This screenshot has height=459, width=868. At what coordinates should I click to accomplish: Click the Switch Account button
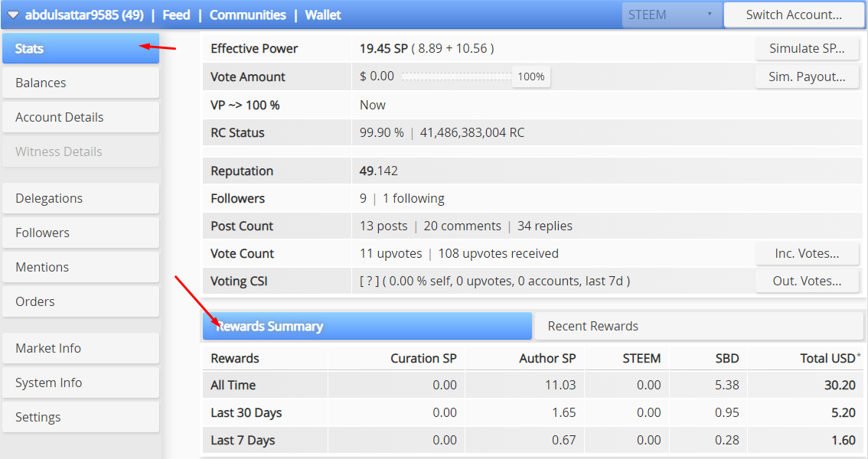point(793,15)
